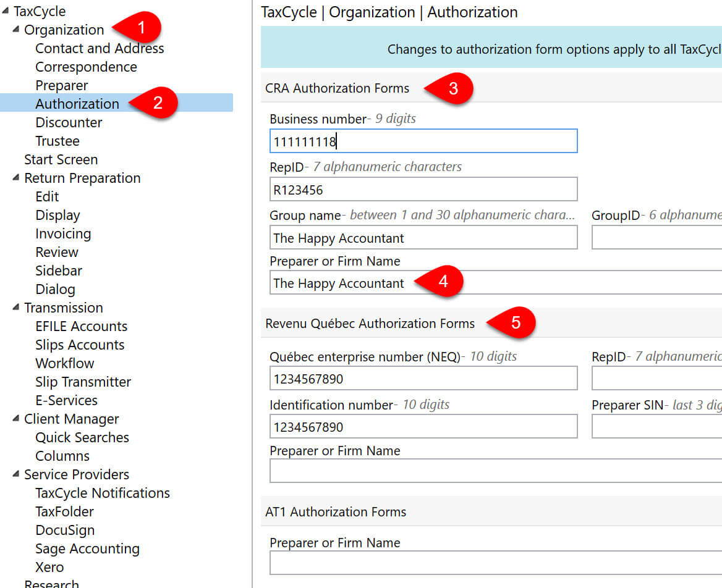Select Client Manager in the tree
Screen dimensions: 722x588
point(71,419)
